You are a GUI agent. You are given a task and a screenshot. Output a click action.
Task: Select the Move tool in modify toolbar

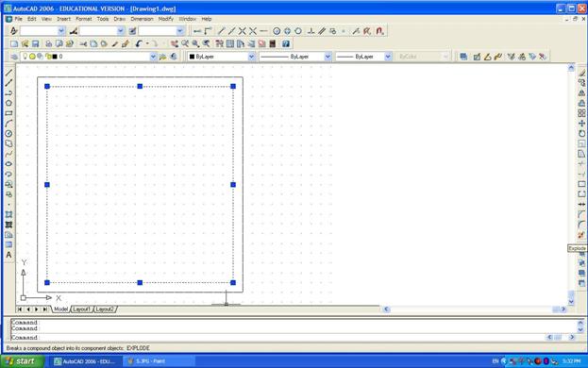click(581, 124)
